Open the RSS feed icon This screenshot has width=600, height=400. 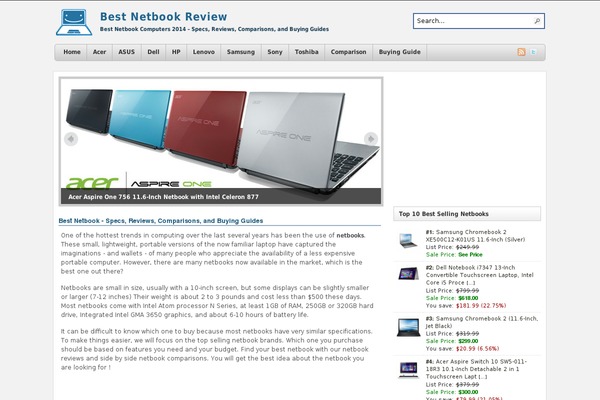click(521, 52)
